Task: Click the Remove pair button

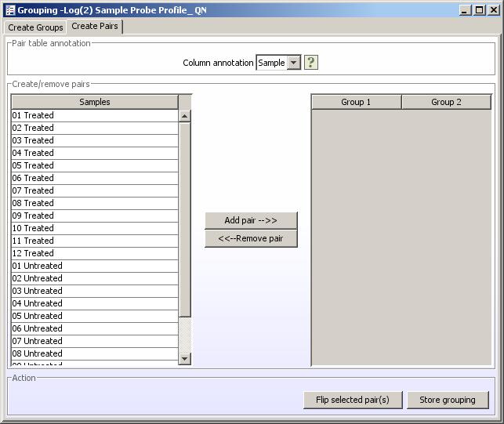Action: click(251, 238)
